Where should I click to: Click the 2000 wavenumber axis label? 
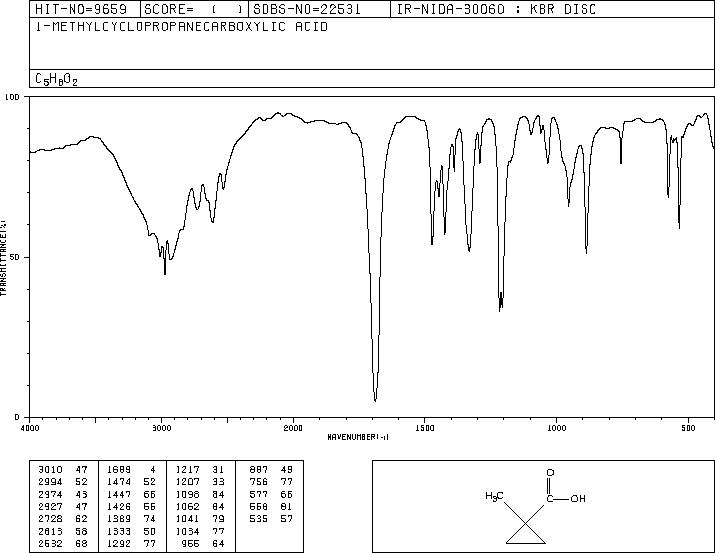[293, 428]
